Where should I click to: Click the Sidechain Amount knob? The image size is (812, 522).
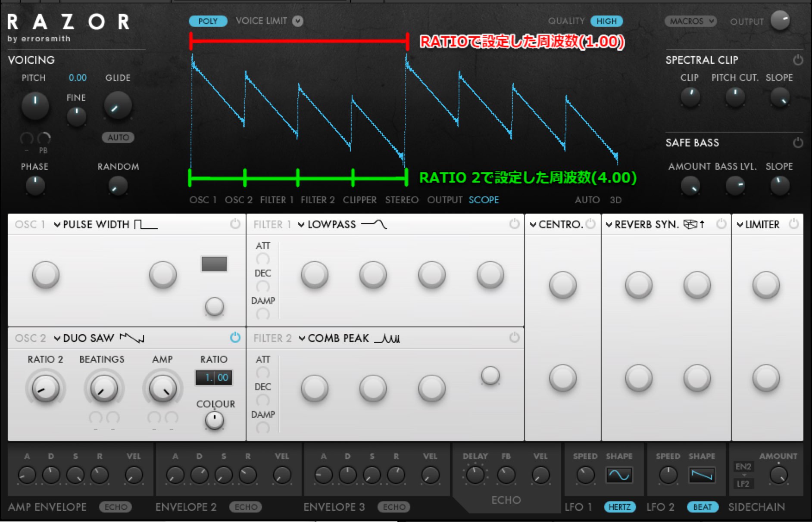(778, 475)
